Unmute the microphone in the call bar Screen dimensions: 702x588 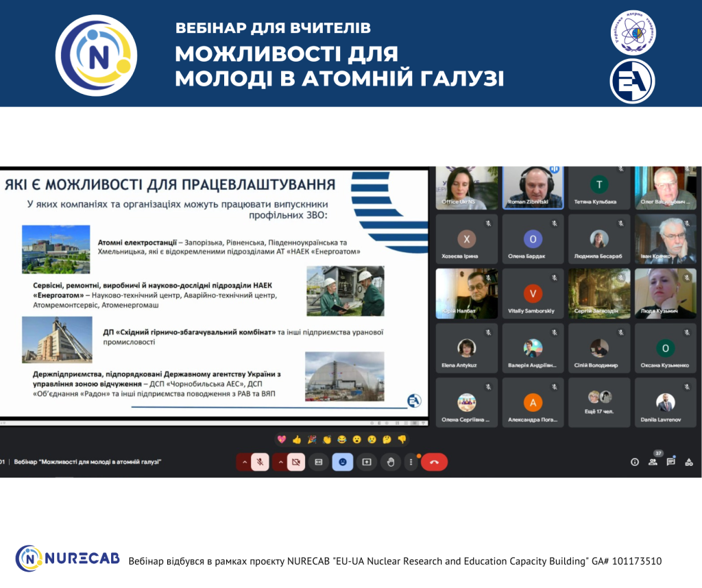point(260,462)
